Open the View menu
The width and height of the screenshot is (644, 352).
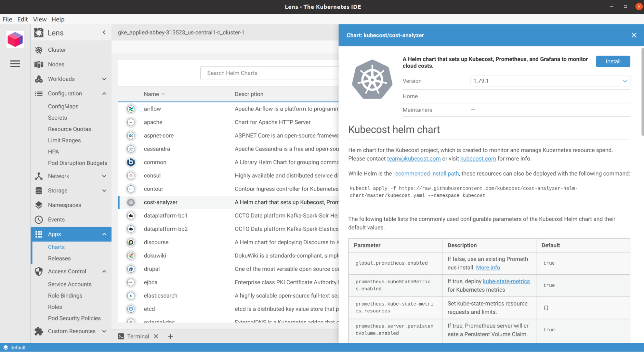tap(40, 19)
